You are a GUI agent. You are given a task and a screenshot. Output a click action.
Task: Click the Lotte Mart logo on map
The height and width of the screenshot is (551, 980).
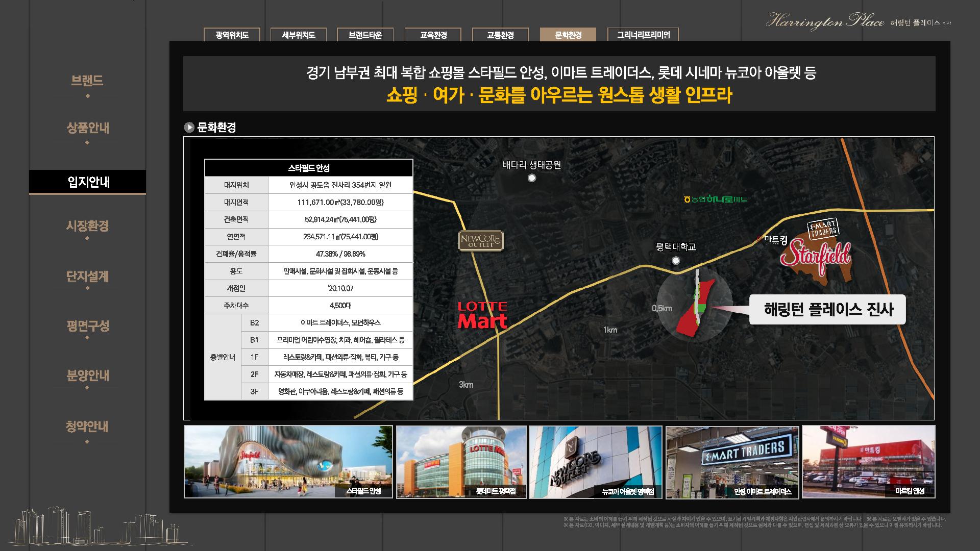pyautogui.click(x=482, y=315)
